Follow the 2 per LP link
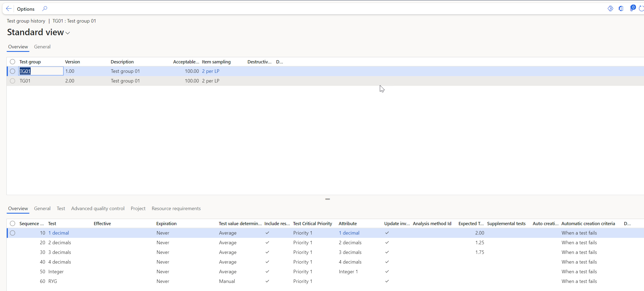The height and width of the screenshot is (291, 644). tap(211, 71)
